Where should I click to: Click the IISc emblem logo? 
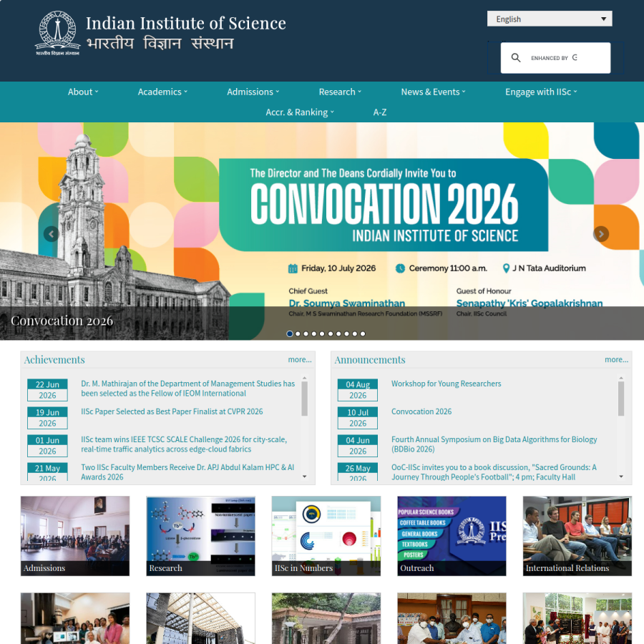click(57, 33)
